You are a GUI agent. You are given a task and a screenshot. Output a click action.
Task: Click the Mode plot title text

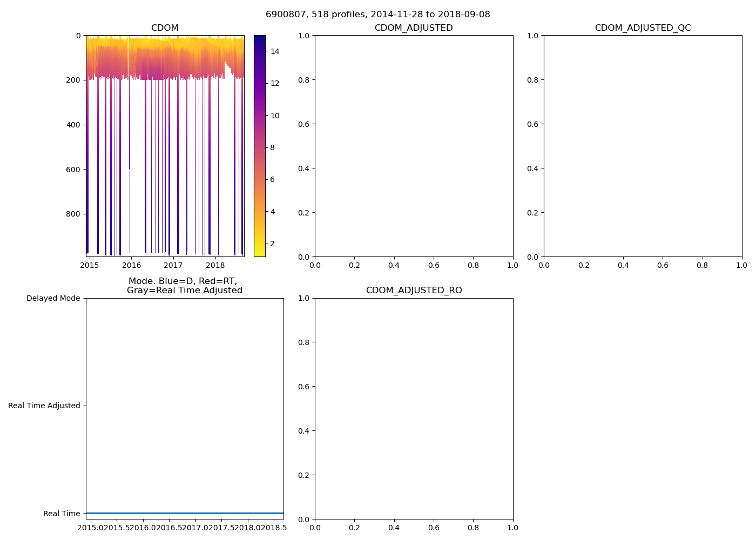click(184, 286)
